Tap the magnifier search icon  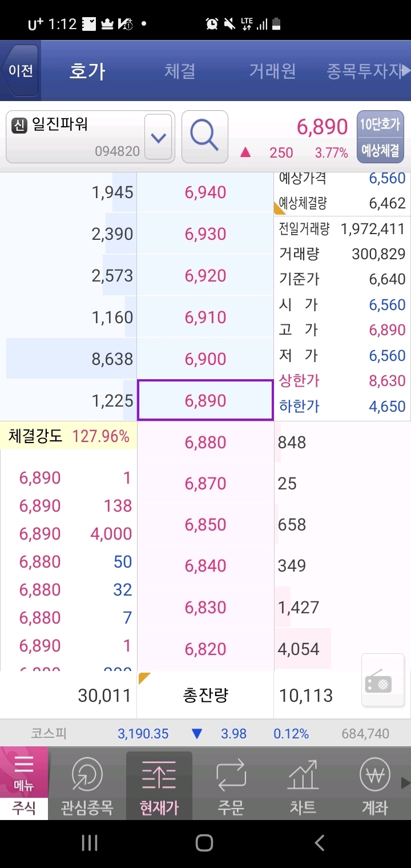204,136
